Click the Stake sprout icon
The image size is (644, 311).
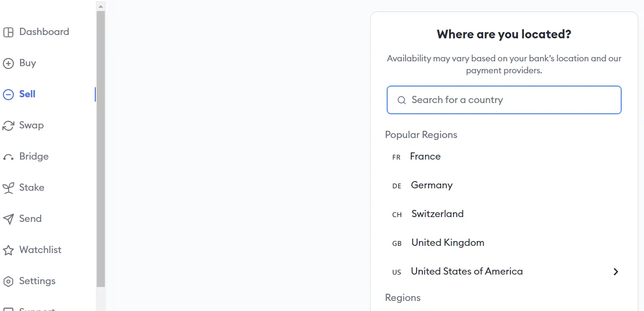(8, 188)
